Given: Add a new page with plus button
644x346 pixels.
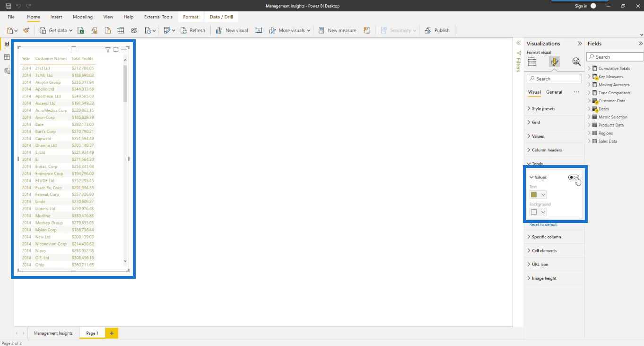Looking at the screenshot, I should pyautogui.click(x=112, y=333).
